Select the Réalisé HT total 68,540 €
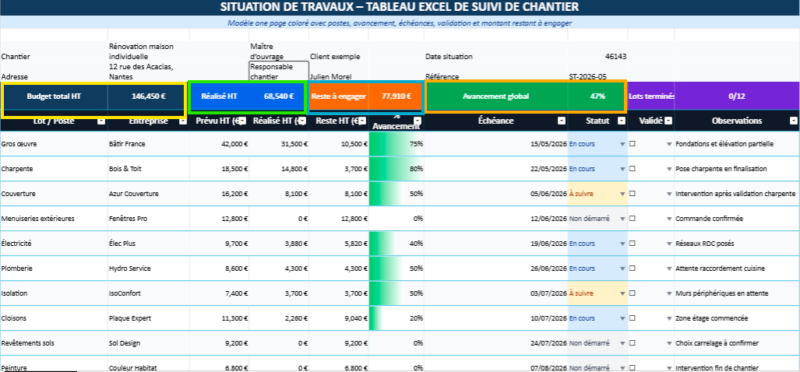 (x=279, y=96)
